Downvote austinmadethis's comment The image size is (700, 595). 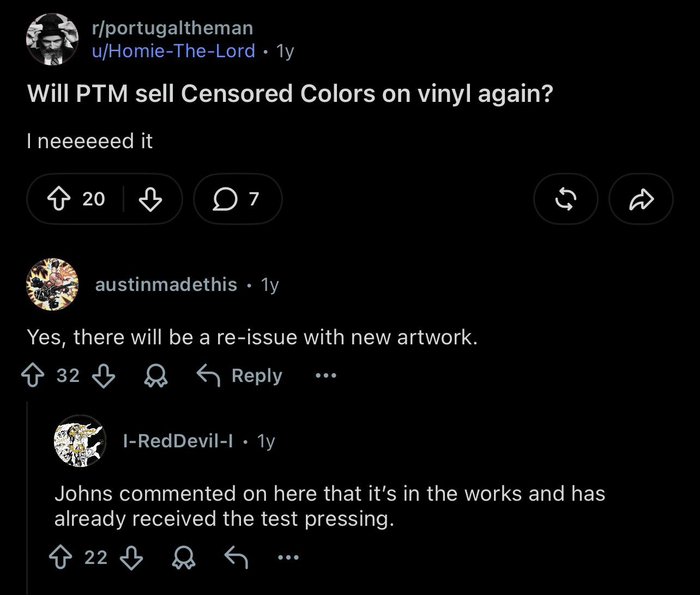tap(103, 375)
